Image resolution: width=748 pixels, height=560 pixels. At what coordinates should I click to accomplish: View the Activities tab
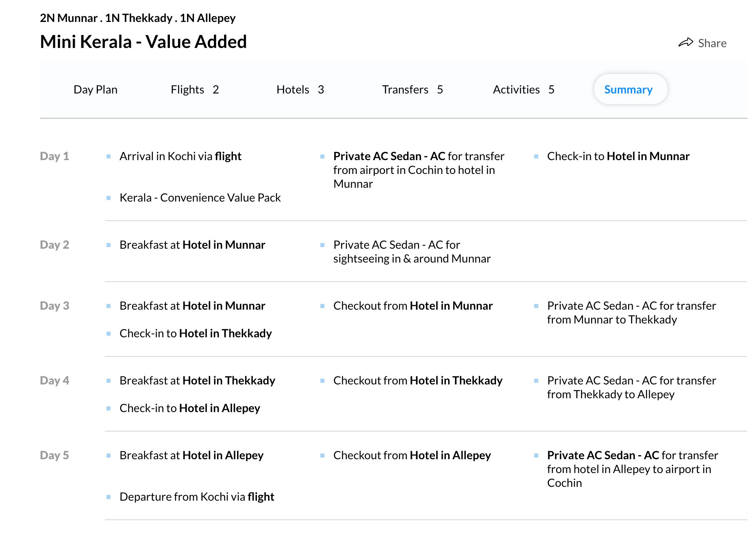(x=524, y=89)
